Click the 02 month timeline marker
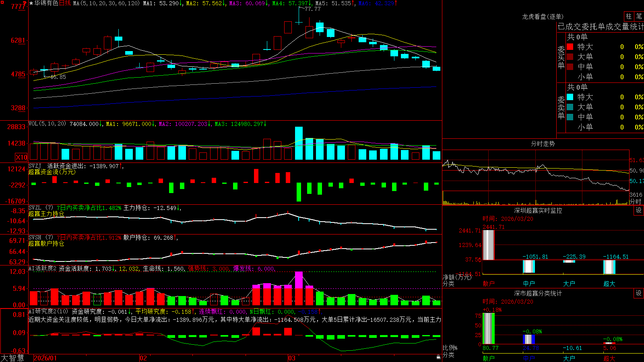The width and height of the screenshot is (644, 362). (x=143, y=358)
